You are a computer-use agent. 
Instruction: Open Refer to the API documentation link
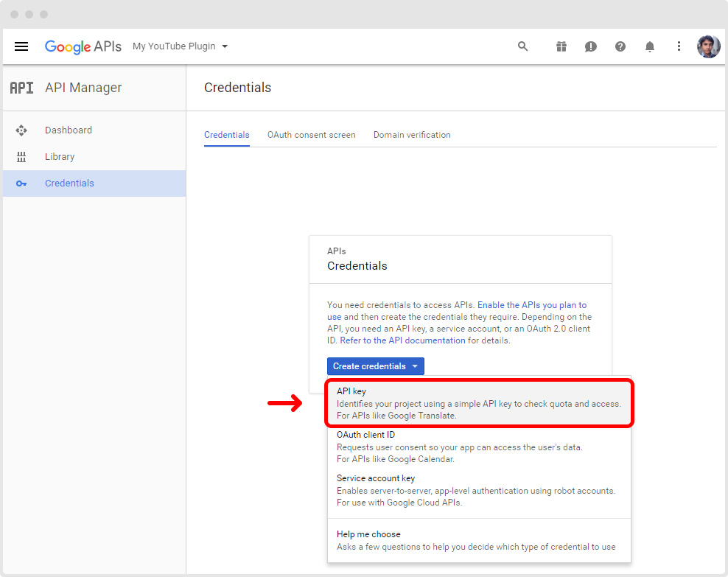click(402, 340)
